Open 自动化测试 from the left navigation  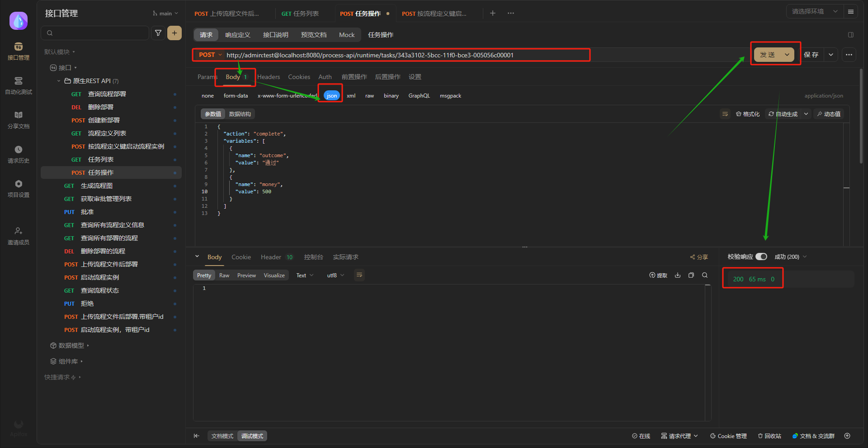[x=19, y=85]
